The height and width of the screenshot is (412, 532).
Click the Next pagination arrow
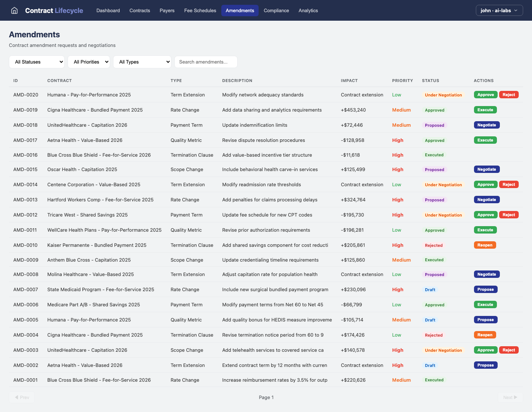coord(510,397)
